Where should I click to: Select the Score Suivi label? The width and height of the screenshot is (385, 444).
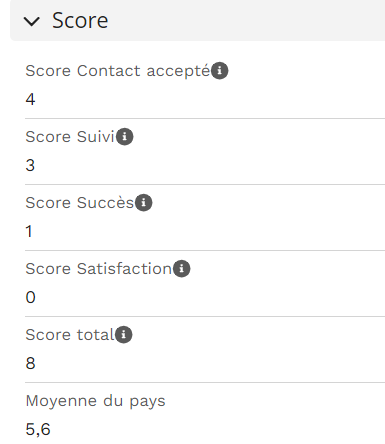click(x=70, y=137)
